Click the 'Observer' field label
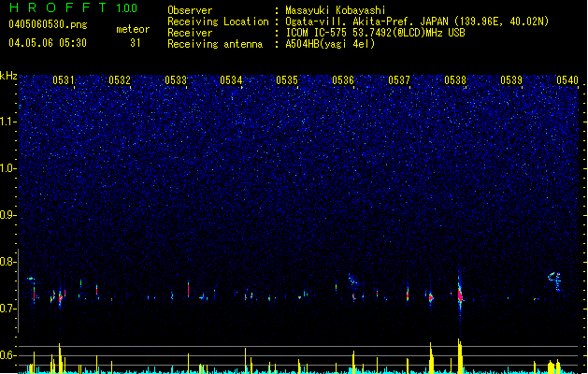This screenshot has height=374, width=588. click(x=190, y=10)
